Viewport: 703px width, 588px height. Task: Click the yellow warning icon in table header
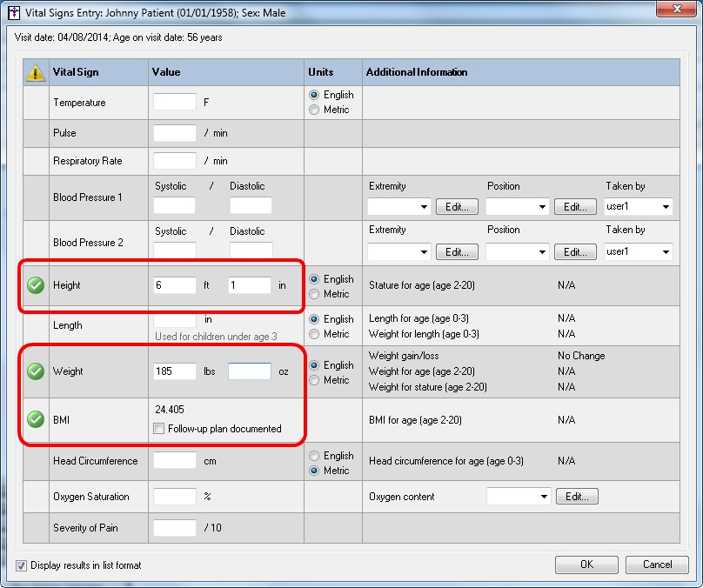35,73
